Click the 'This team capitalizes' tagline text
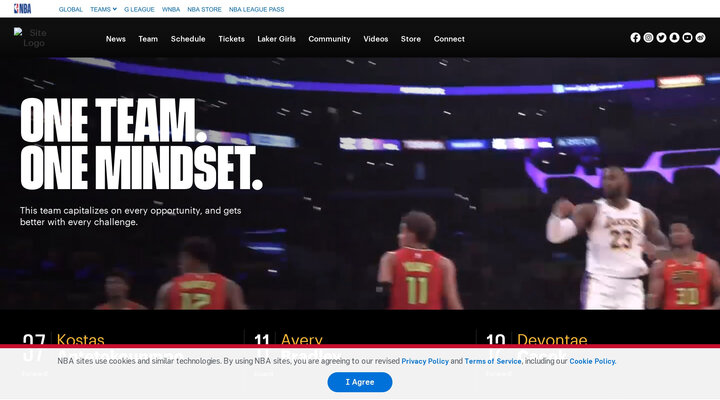720x400 pixels. [130, 216]
